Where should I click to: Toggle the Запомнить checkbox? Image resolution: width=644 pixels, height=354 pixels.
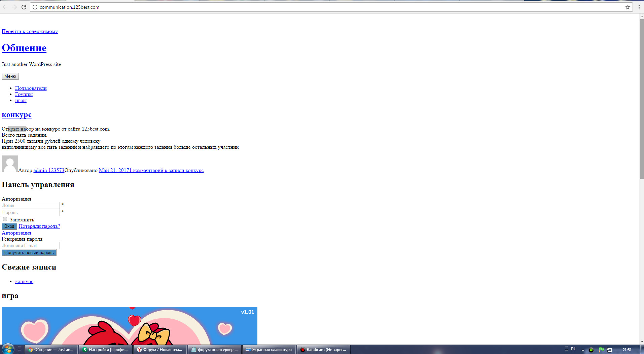pos(5,219)
